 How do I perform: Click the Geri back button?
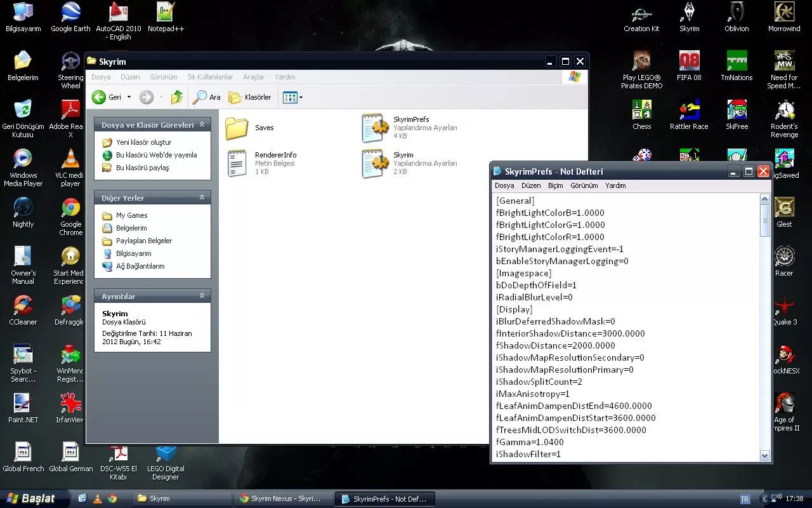[107, 97]
